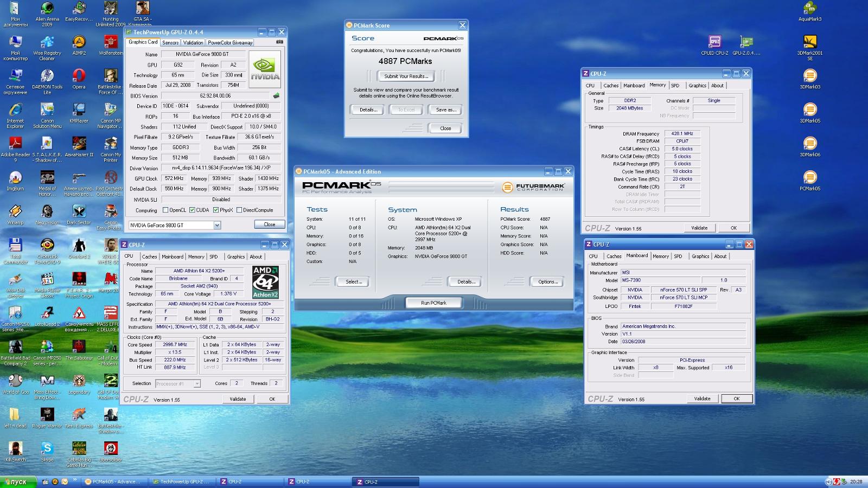Open Graphics tab in CPU-Z Mainboard window
This screenshot has width=868, height=488.
[x=700, y=256]
